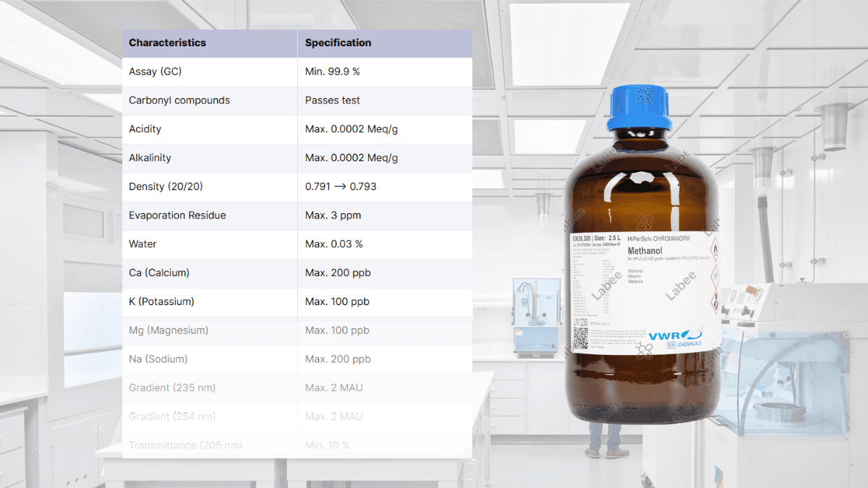This screenshot has width=868, height=488.
Task: Select Magnesium's "Max. 100 ppb" value
Action: tap(337, 330)
